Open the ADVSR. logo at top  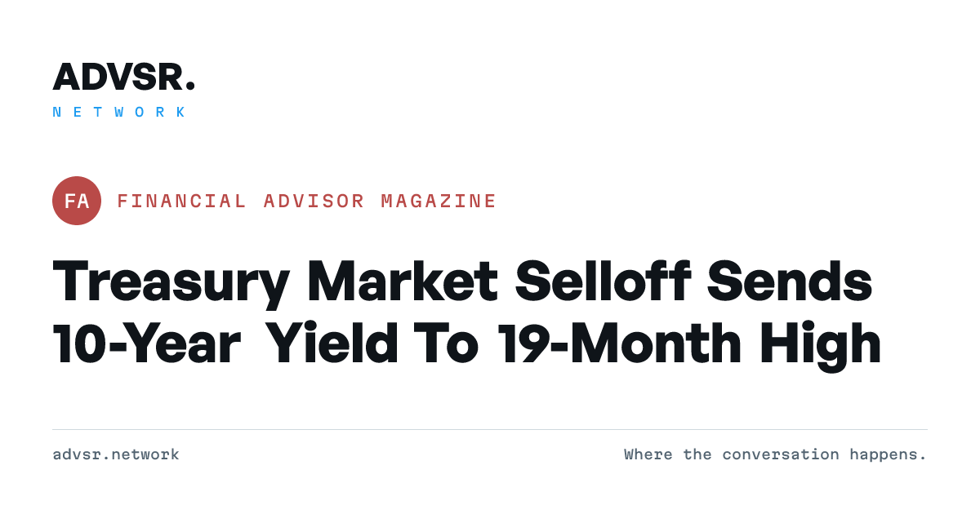coord(124,77)
